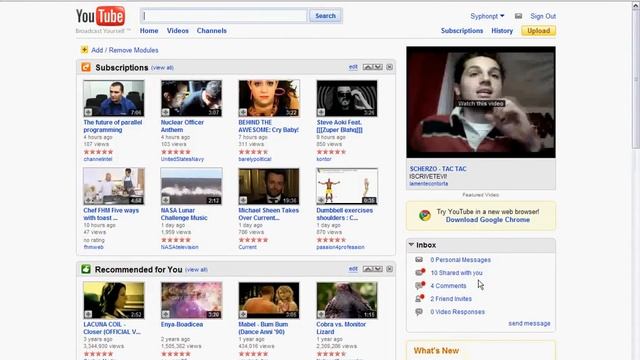Add 'Nuclear Officer Anthem' to queue icon

click(165, 112)
